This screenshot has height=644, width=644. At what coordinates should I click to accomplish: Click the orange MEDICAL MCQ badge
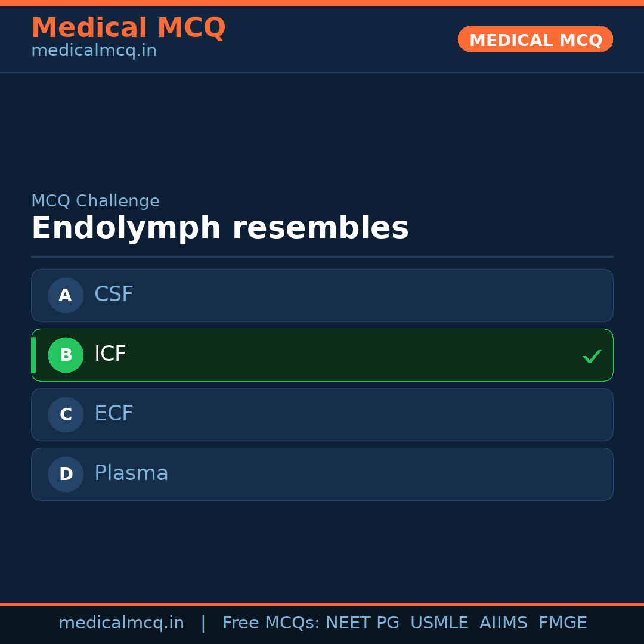pos(535,39)
